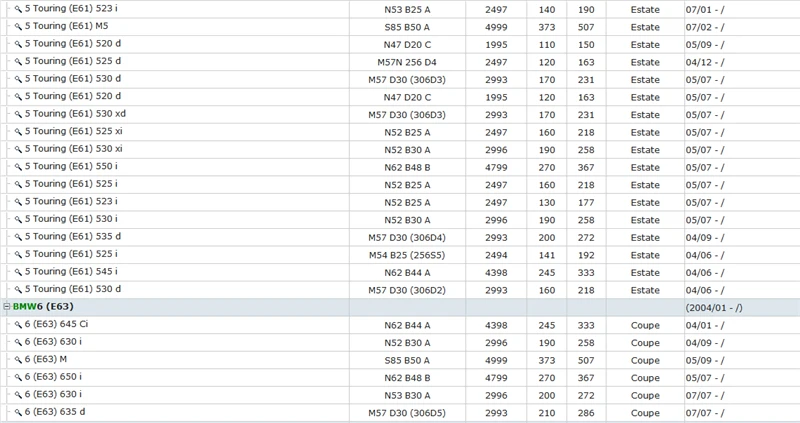Select the 5 Touring (E61) M5 row label
Image resolution: width=800 pixels, height=423 pixels.
(x=66, y=26)
